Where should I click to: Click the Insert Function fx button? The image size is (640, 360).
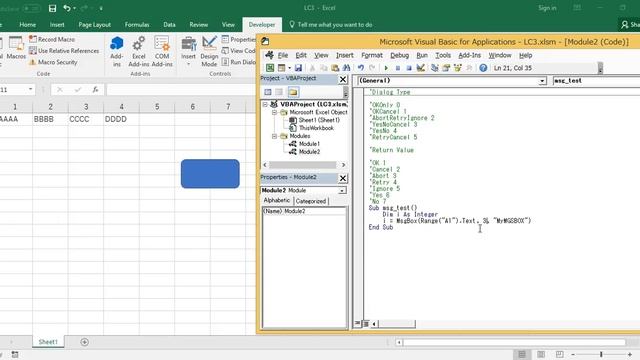(95, 89)
